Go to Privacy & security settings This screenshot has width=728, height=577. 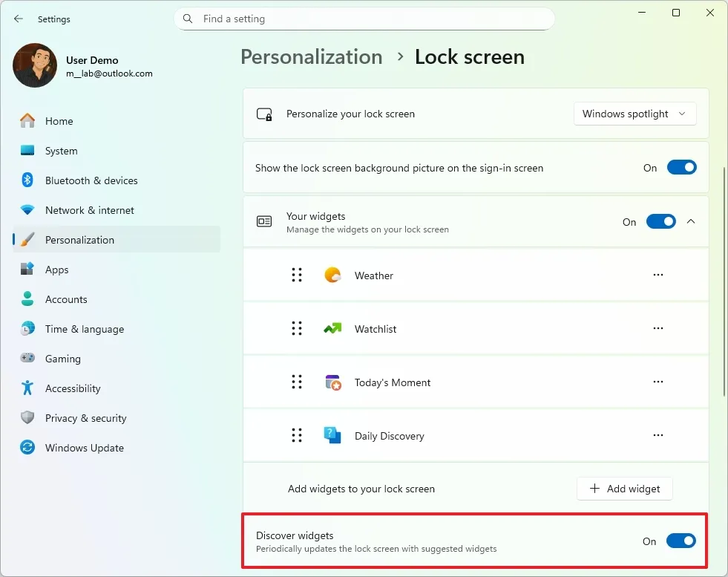pyautogui.click(x=85, y=418)
